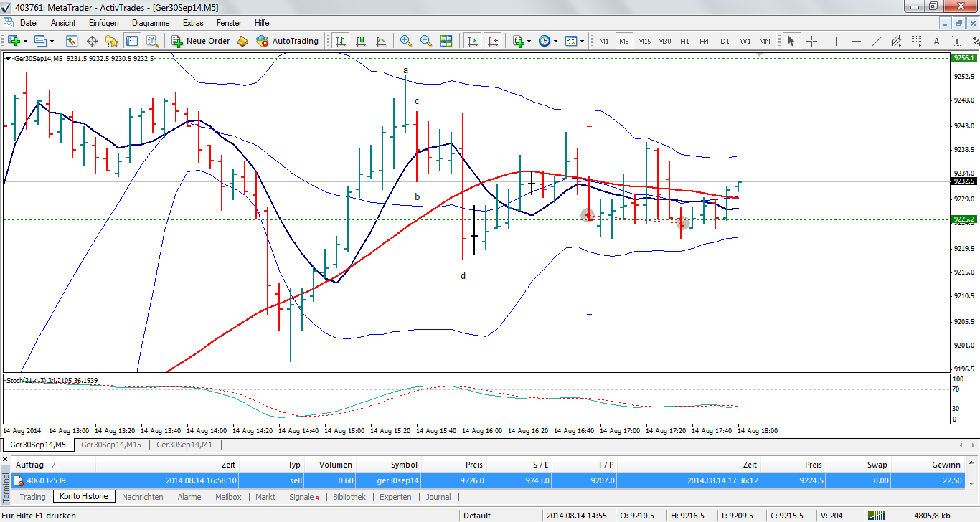The height and width of the screenshot is (522, 980).
Task: Switch to the Ger30Sep14,M15 chart tab
Action: [x=110, y=445]
